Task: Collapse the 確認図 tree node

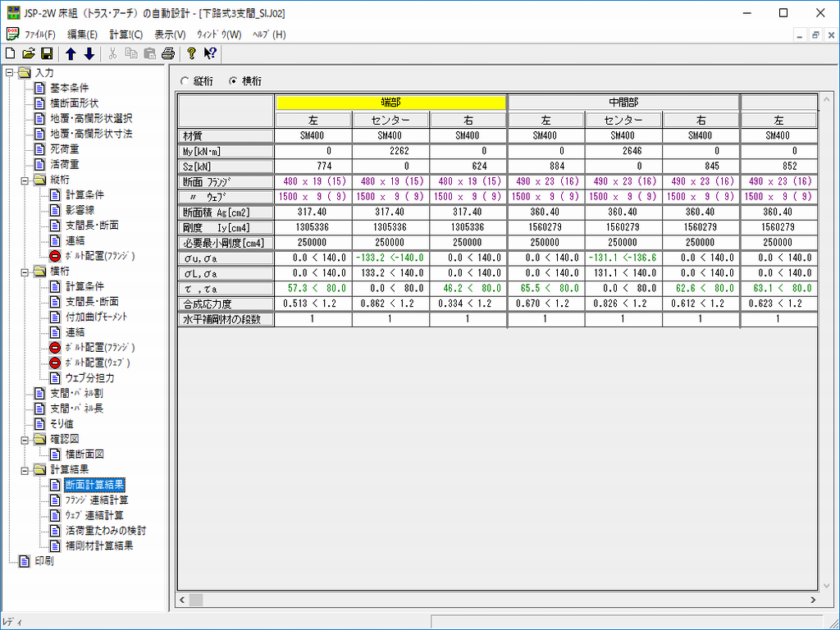Action: coord(25,439)
